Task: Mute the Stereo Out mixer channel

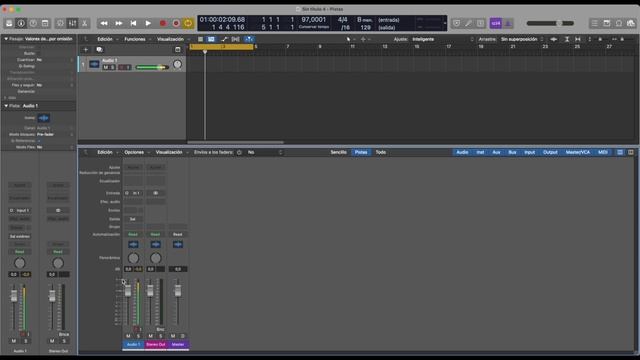Action: (x=151, y=336)
